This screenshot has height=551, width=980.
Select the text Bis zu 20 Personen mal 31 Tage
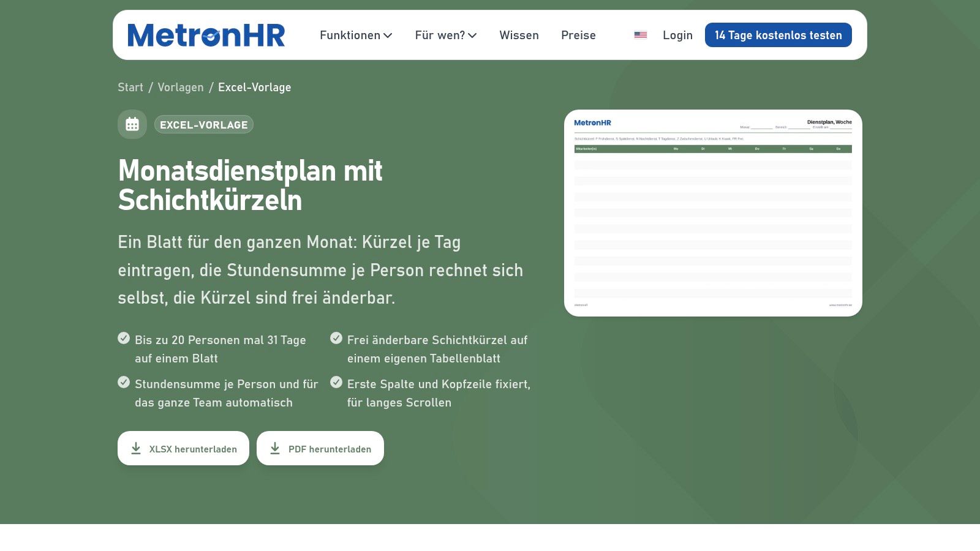pos(221,340)
